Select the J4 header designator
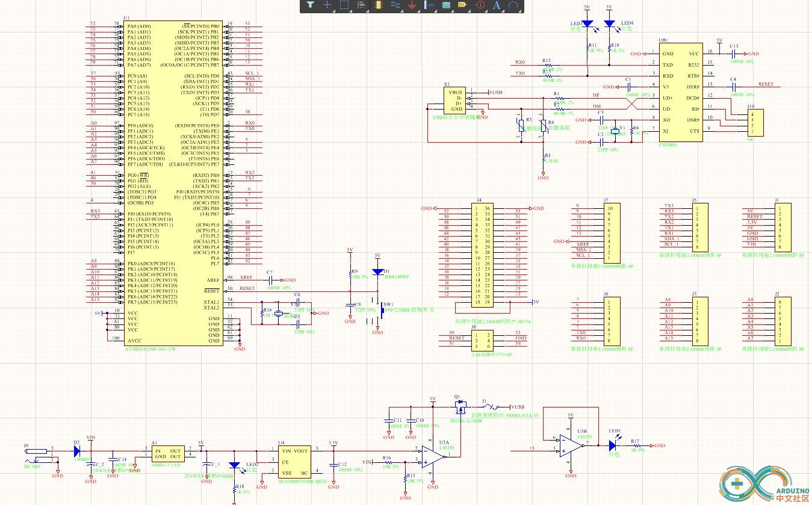This screenshot has width=812, height=505. click(479, 200)
